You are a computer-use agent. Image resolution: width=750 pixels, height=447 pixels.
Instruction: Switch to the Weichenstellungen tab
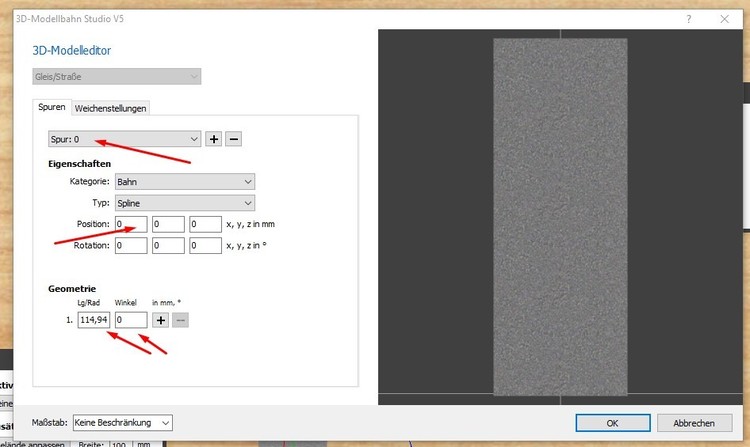(110, 109)
